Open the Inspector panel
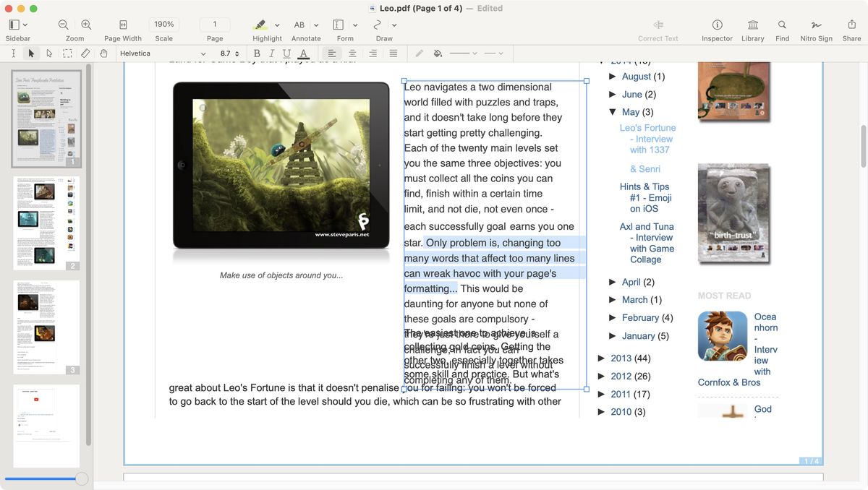 (716, 24)
